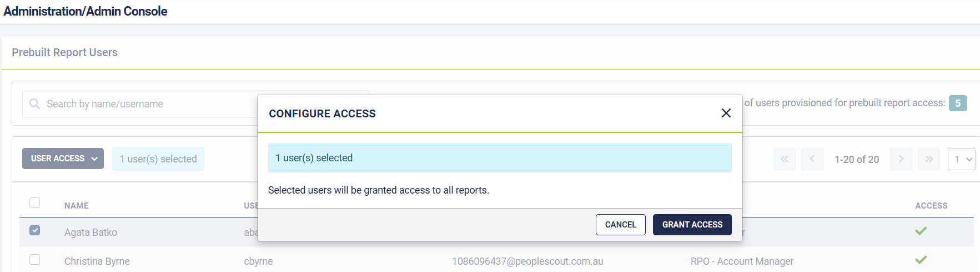Cancel the access configuration
980x272 pixels.
pos(620,225)
